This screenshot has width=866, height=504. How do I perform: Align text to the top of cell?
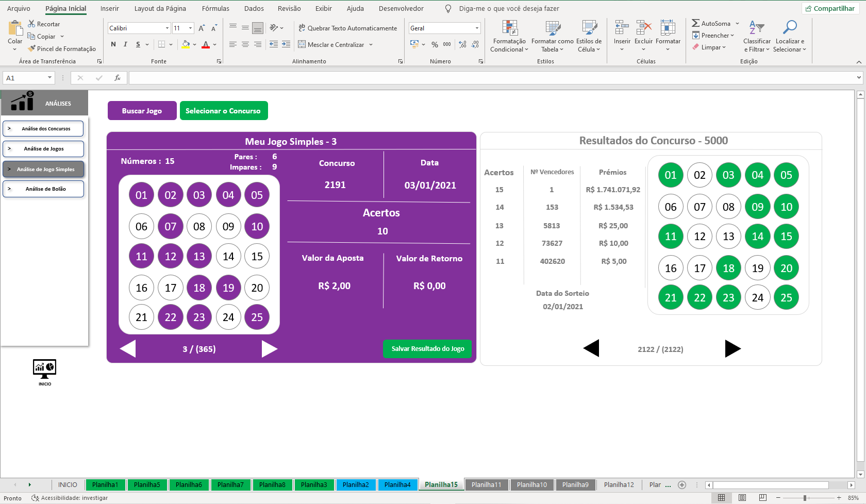pos(233,27)
